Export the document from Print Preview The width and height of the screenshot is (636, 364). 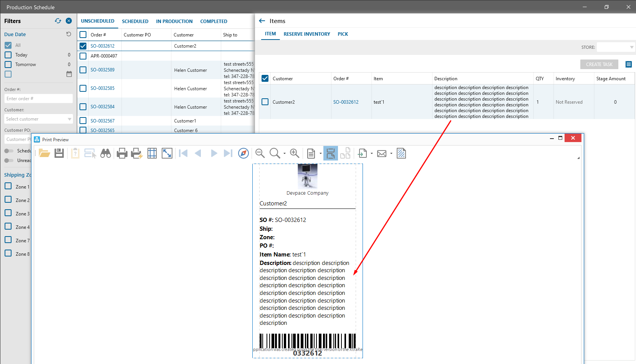click(363, 154)
